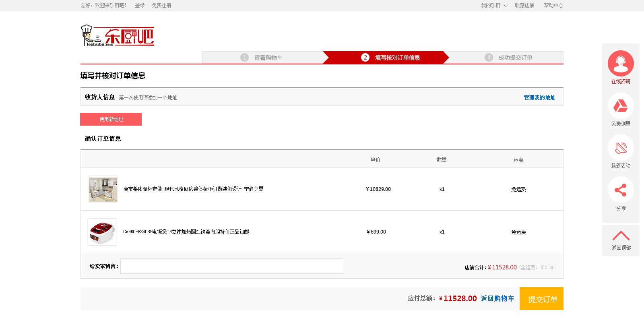Click the 登录 link at top
Screen dimensions: 644x333
[140, 5]
